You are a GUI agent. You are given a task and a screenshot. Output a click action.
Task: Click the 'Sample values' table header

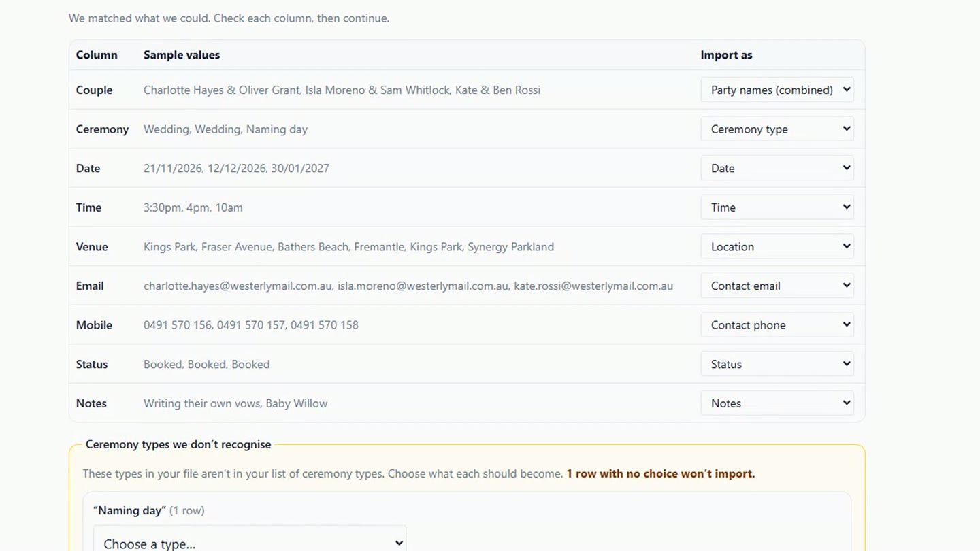click(x=182, y=55)
